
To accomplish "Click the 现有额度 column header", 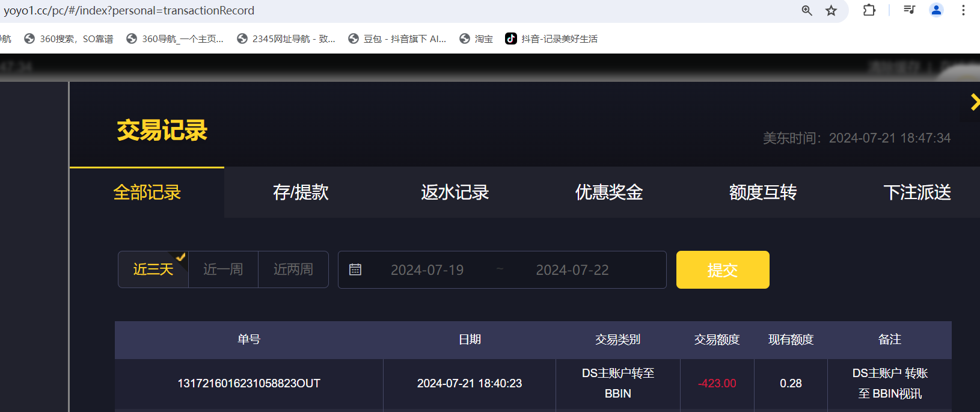I will 791,340.
